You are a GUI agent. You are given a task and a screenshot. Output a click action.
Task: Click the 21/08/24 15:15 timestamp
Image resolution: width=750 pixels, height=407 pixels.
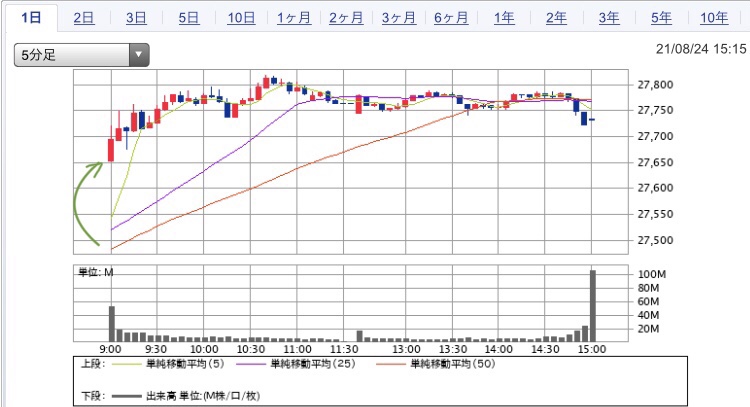pos(701,49)
